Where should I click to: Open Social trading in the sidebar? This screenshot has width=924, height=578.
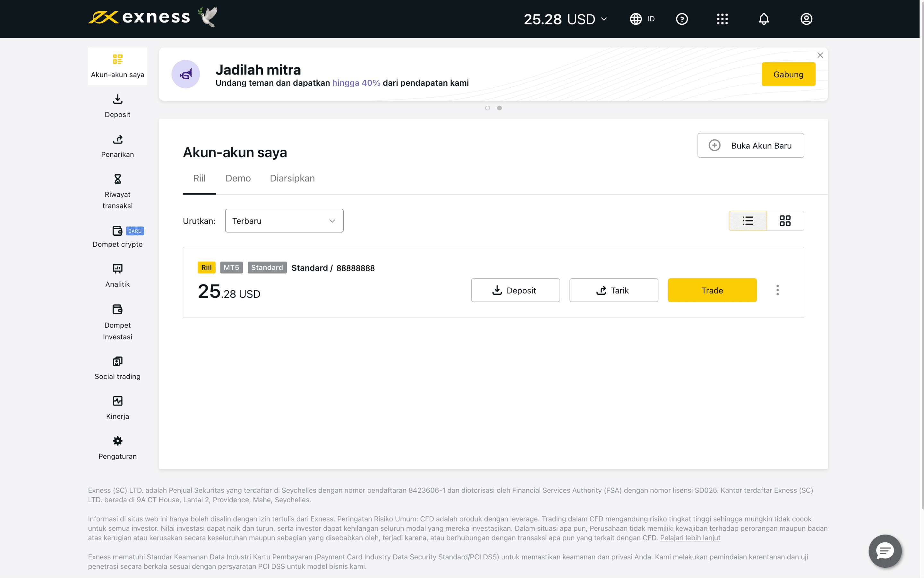coord(118,368)
